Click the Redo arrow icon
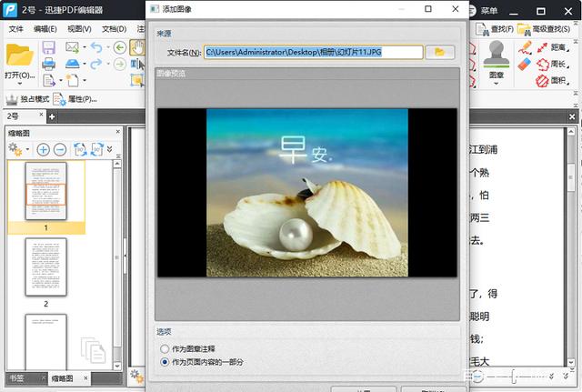The width and height of the screenshot is (582, 392). click(x=96, y=64)
